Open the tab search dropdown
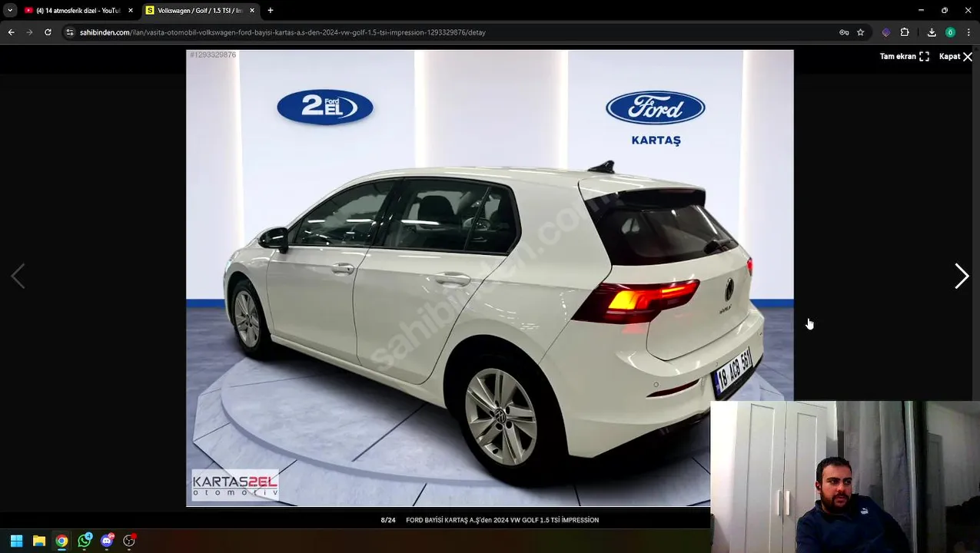 click(10, 11)
